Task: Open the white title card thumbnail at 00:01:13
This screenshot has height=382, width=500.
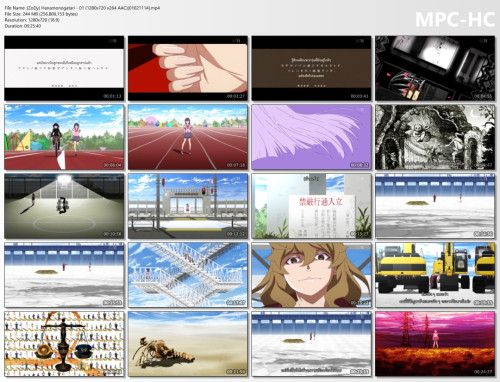Action: click(x=64, y=68)
